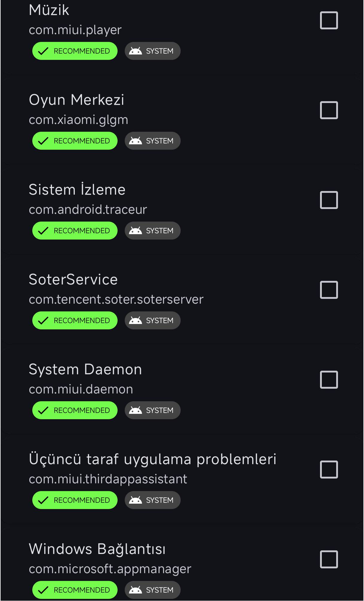364x601 pixels.
Task: Select Windows Bağlantısı checkbox
Action: coord(329,559)
